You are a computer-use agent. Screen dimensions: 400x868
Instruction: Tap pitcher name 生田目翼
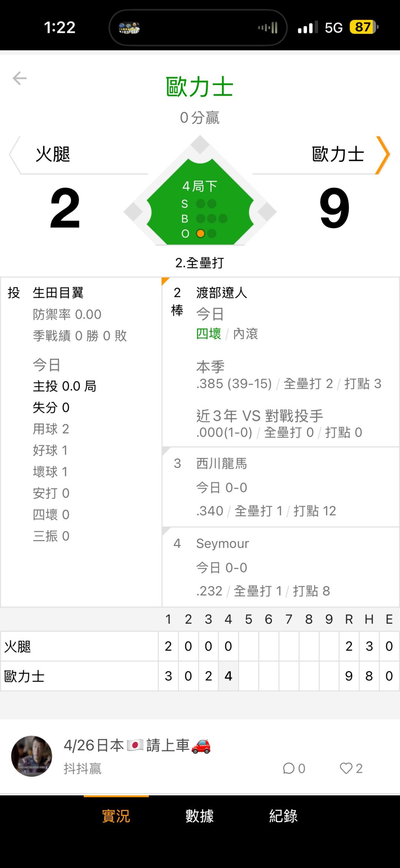[x=58, y=293]
